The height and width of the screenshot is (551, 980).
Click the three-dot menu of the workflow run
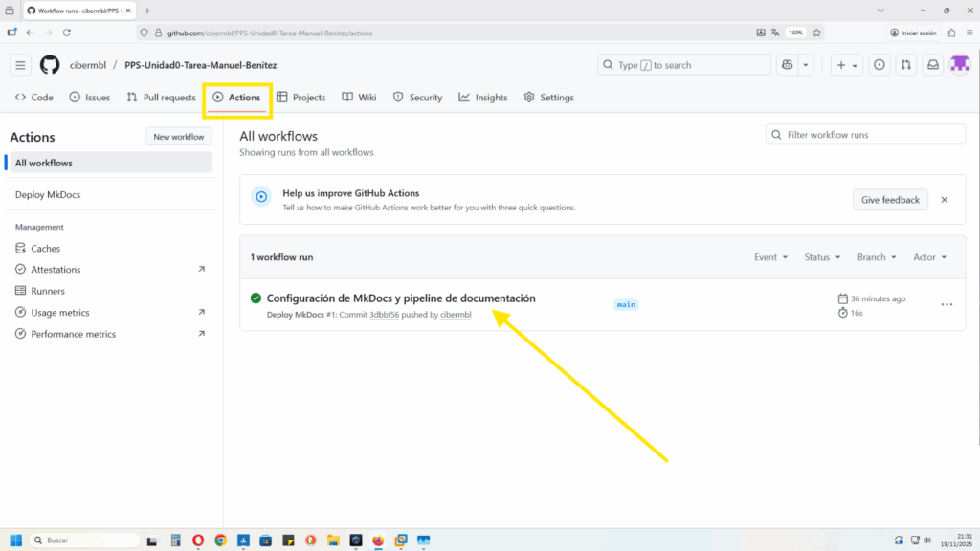pyautogui.click(x=947, y=305)
